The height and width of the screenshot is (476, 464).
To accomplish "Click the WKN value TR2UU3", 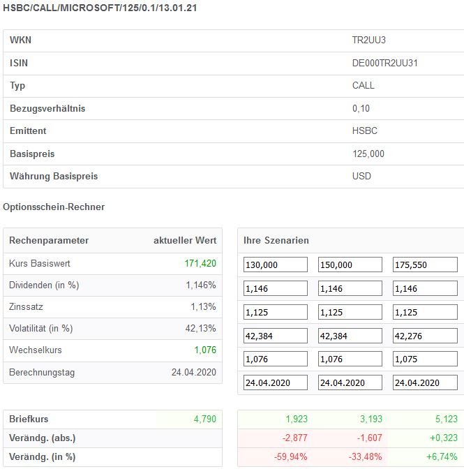I will (x=368, y=40).
